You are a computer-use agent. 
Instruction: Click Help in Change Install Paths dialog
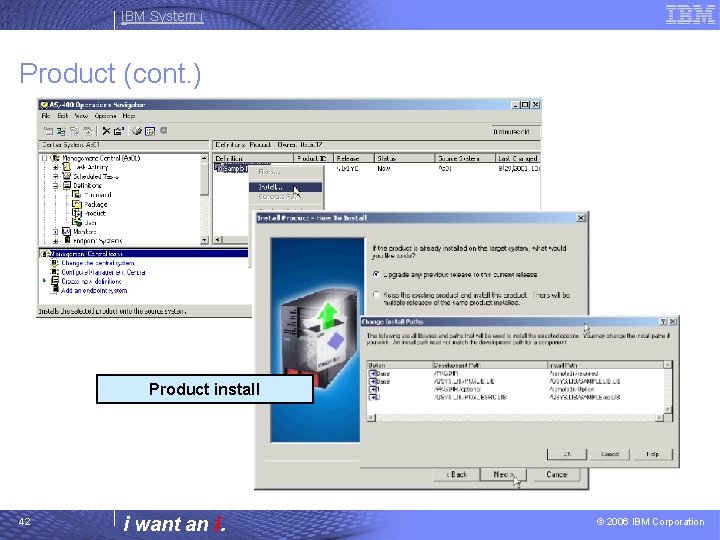(652, 454)
